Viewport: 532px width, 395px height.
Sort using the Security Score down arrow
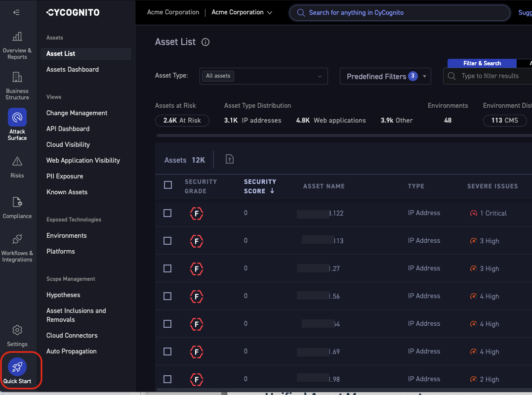(272, 191)
